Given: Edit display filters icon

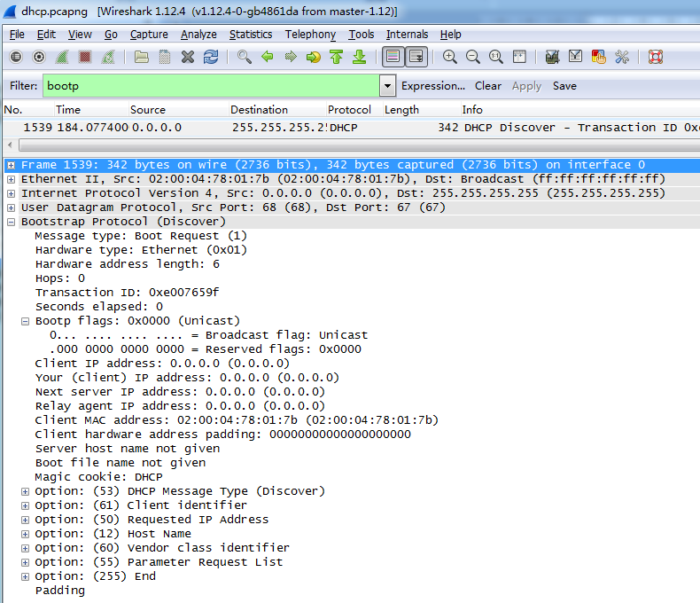Looking at the screenshot, I should (575, 57).
